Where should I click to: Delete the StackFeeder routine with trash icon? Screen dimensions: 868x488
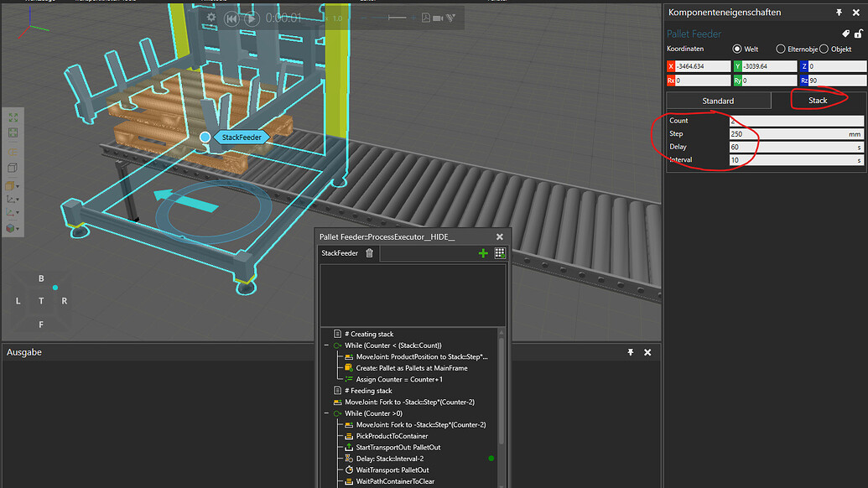click(x=370, y=253)
